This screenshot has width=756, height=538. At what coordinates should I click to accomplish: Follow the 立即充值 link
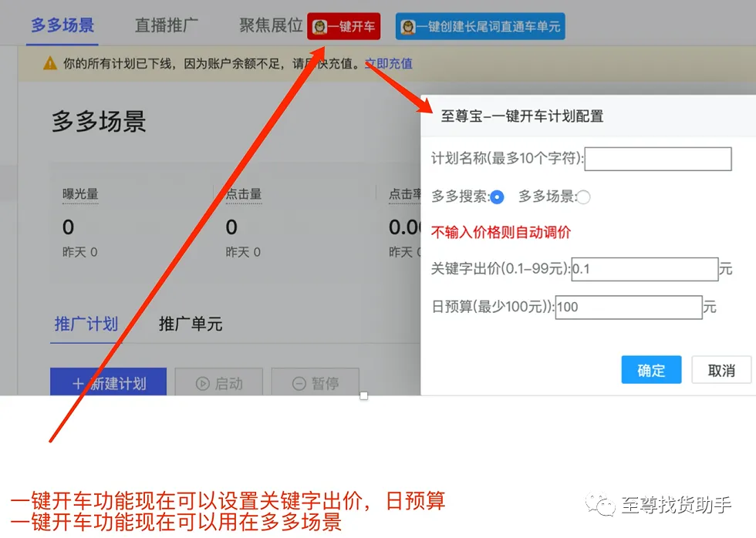(x=389, y=63)
